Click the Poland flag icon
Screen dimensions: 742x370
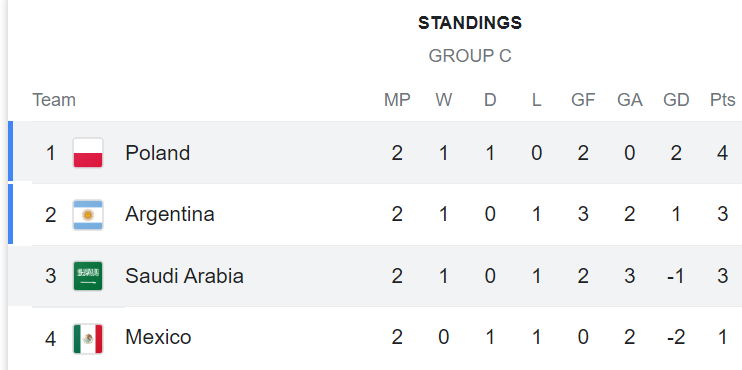click(x=88, y=153)
